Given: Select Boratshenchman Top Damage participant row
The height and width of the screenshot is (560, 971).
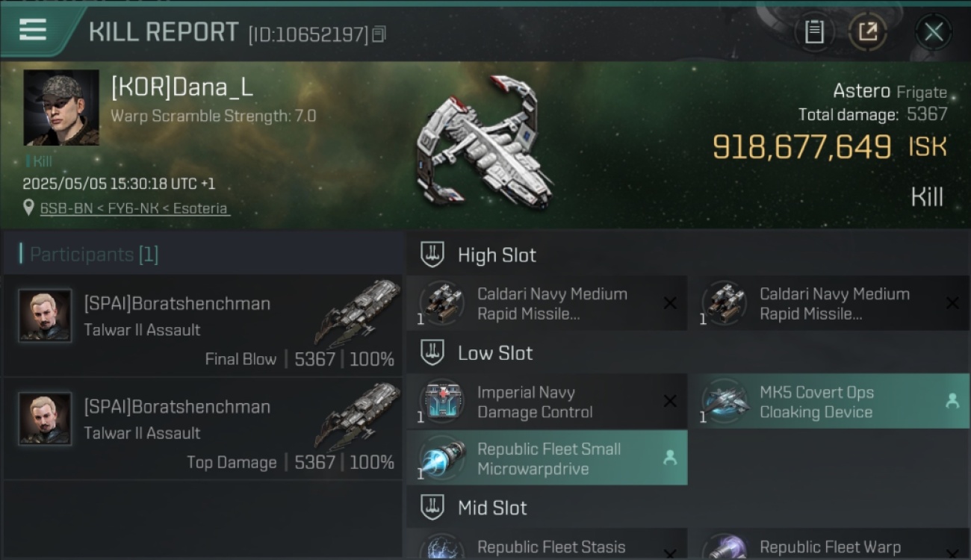Looking at the screenshot, I should coord(203,429).
